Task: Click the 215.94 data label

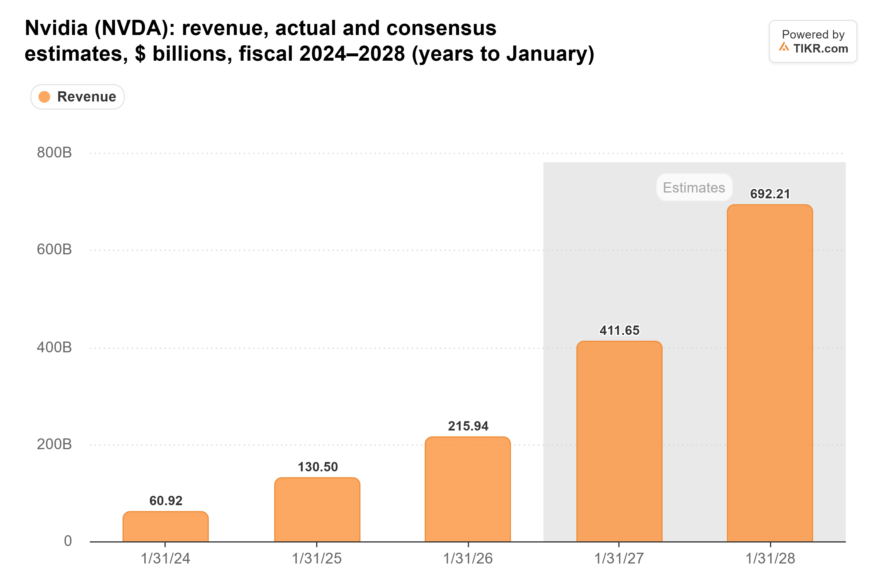Action: coord(468,426)
